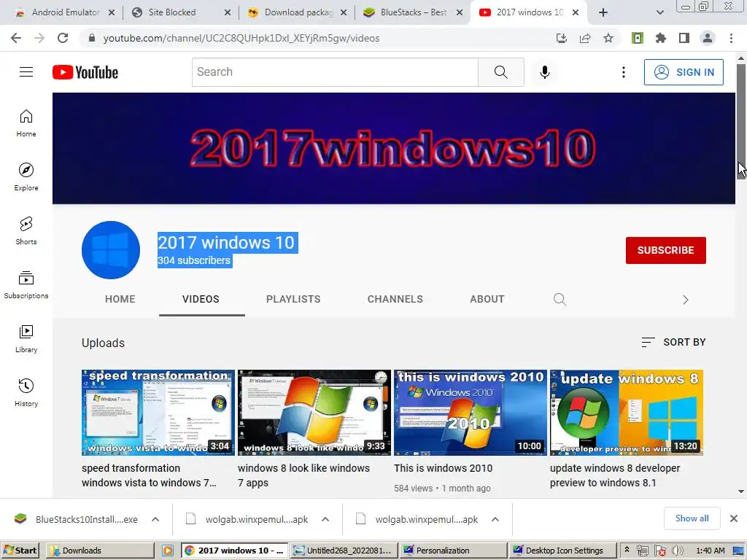The image size is (747, 560).
Task: Open the channel HOME tab
Action: (x=120, y=299)
